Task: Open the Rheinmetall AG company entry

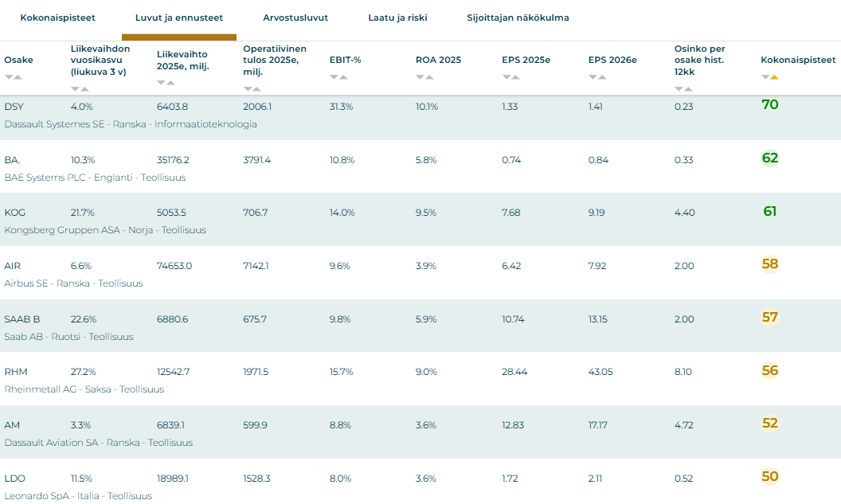Action: tap(84, 389)
